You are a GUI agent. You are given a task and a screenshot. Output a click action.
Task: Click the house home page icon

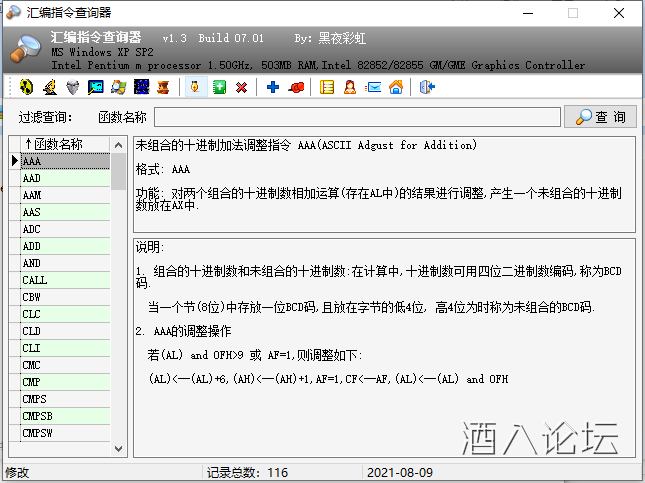(396, 87)
